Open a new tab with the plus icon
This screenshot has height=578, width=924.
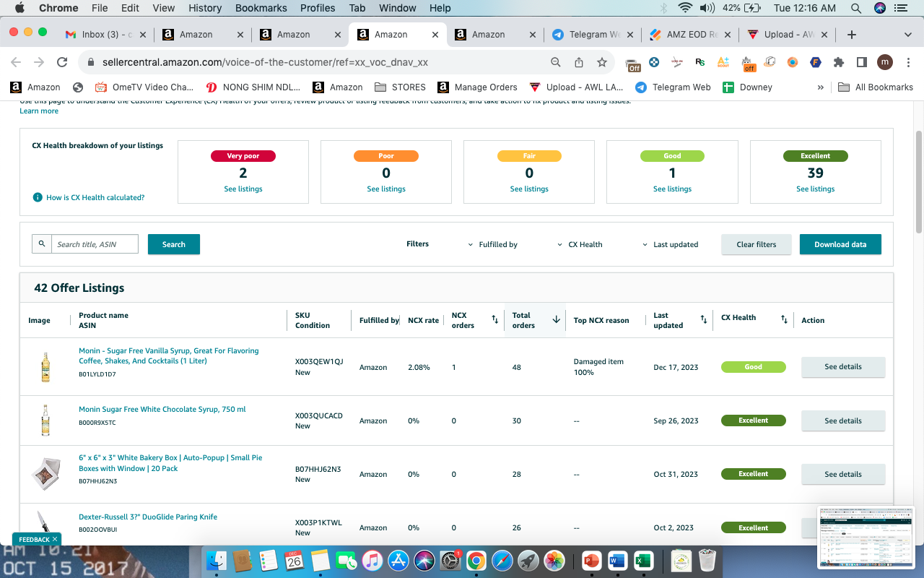click(852, 35)
